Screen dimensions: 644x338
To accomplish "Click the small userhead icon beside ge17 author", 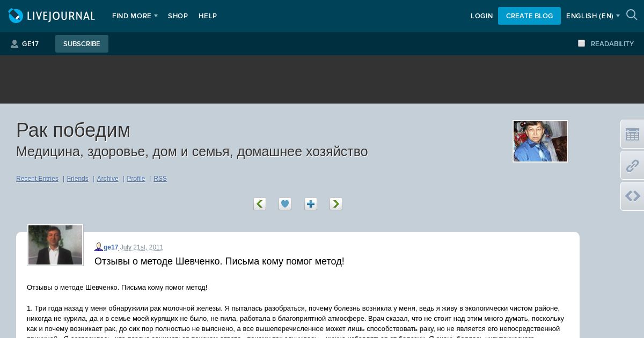I will point(99,247).
